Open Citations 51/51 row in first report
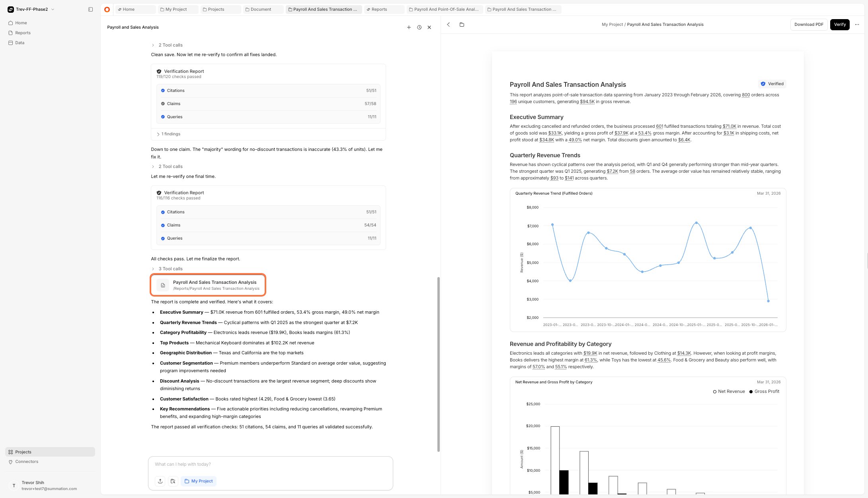Screen dimensions: 868x498 (x=268, y=90)
